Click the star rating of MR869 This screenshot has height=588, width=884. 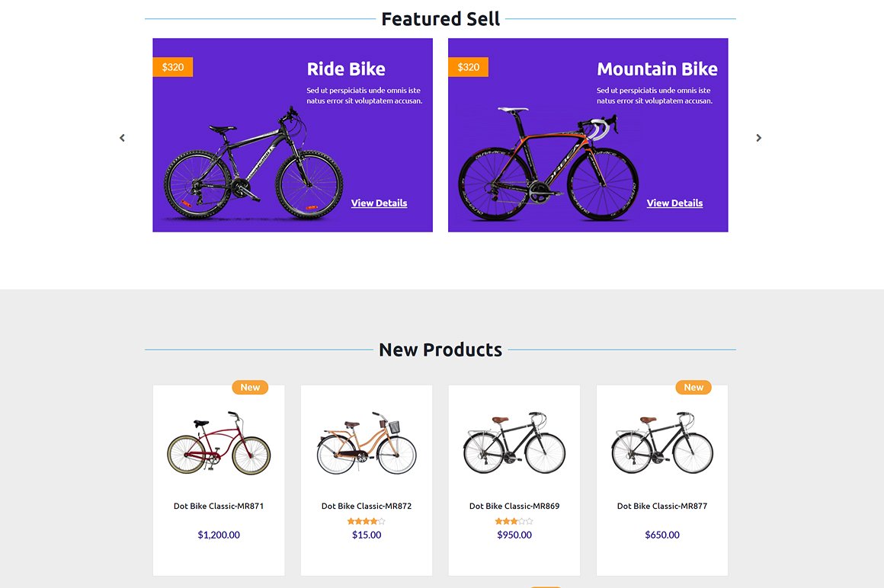point(514,521)
